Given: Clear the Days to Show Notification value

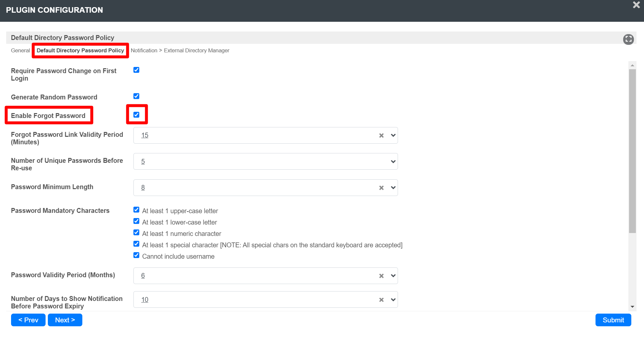Looking at the screenshot, I should 381,300.
